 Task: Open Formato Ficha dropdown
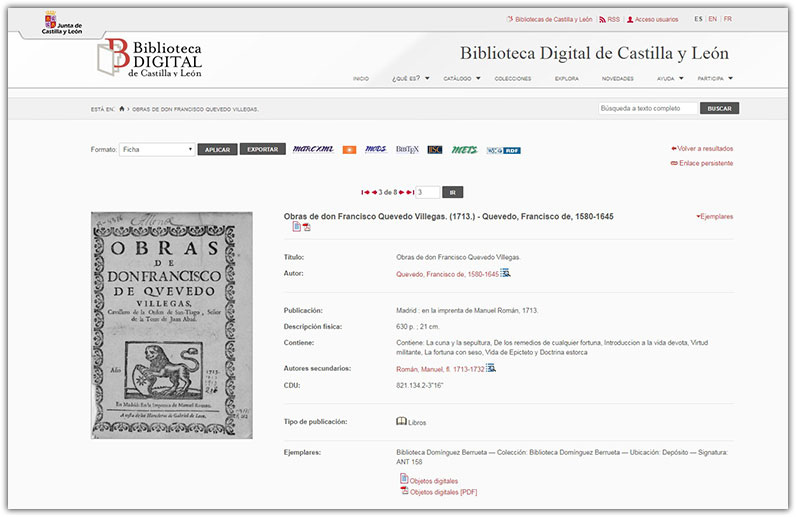[157, 149]
